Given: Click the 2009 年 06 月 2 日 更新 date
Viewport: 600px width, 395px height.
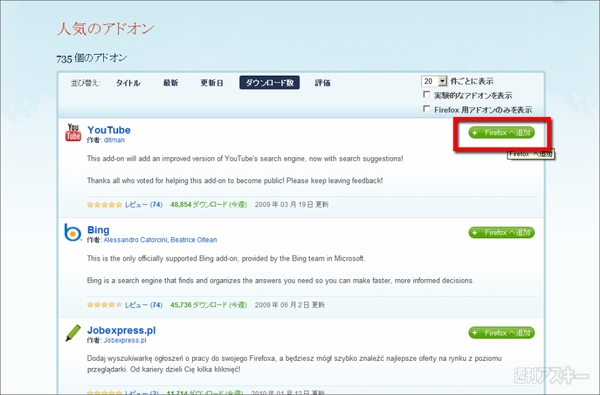Looking at the screenshot, I should [290, 305].
